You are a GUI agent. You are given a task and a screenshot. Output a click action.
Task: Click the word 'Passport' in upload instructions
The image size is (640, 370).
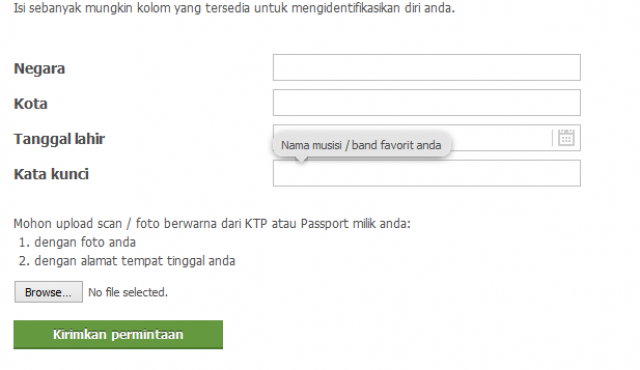(x=324, y=224)
